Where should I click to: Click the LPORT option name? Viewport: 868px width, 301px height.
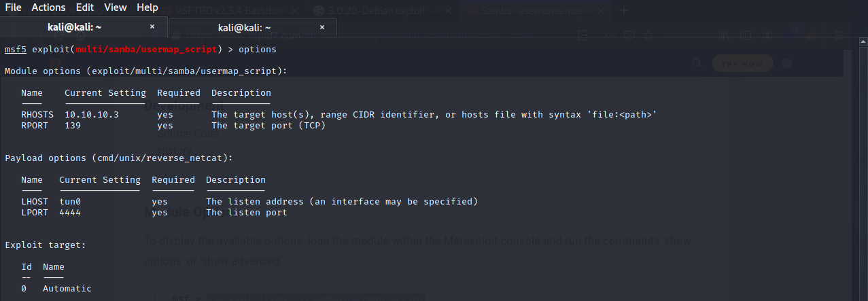pos(35,213)
